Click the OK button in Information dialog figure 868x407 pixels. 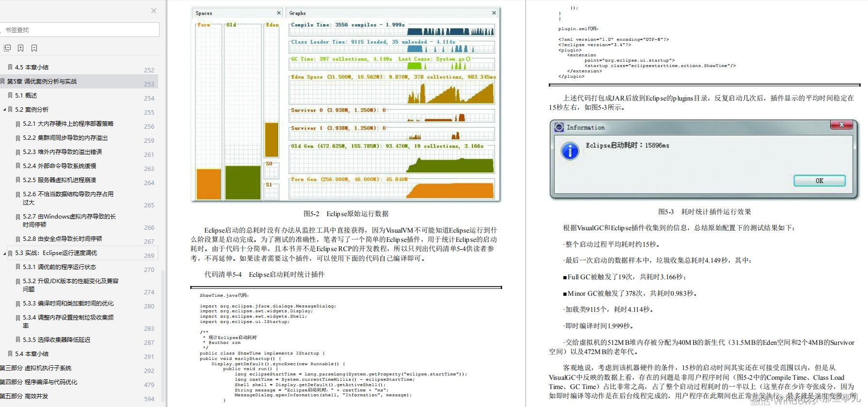point(819,181)
